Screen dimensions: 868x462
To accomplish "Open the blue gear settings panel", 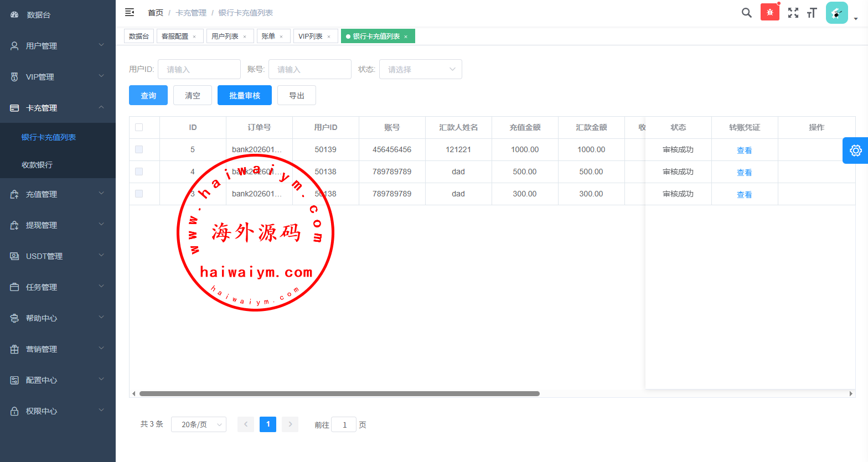I will (855, 150).
